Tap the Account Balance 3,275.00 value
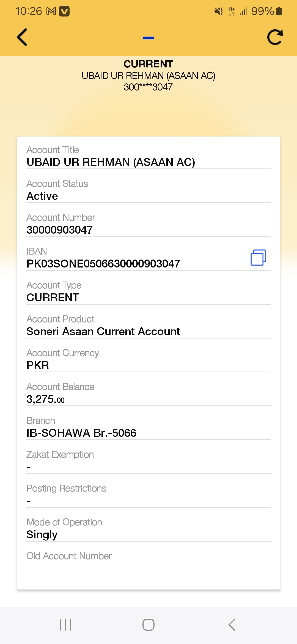This screenshot has width=297, height=644. (45, 399)
